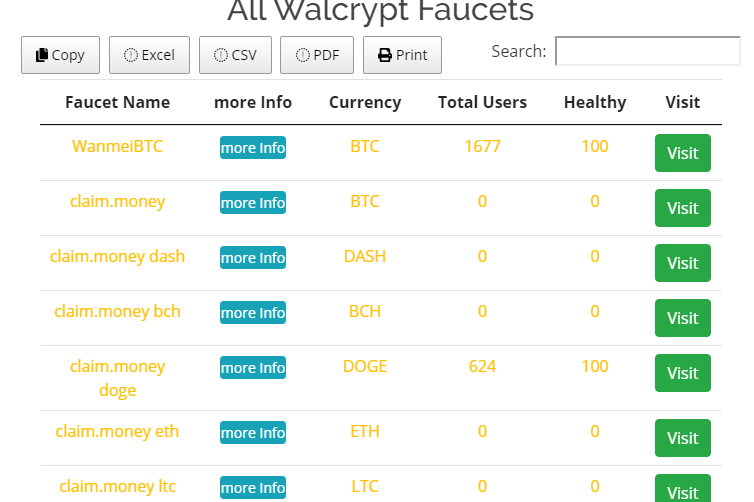Viewport: 754px width, 502px height.
Task: Open more Info for claim.money eth
Action: click(x=253, y=433)
